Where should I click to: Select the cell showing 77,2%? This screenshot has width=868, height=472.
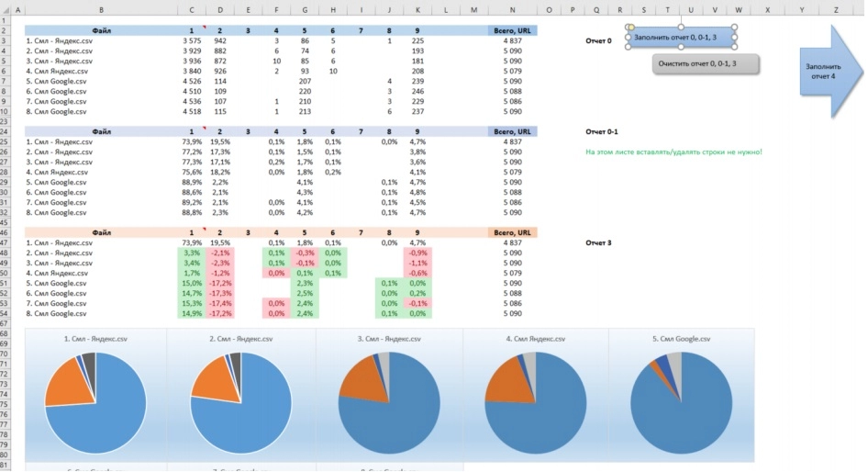coord(192,152)
